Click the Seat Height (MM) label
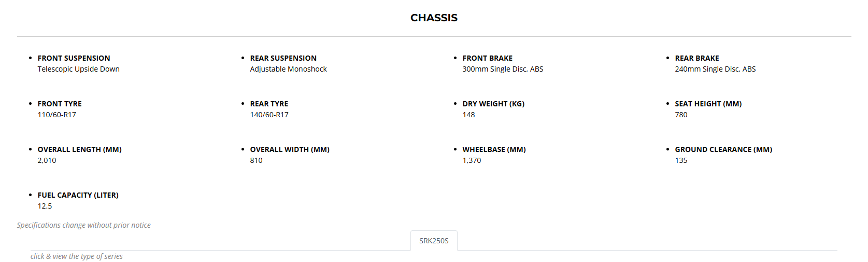This screenshot has height=262, width=868. point(708,104)
